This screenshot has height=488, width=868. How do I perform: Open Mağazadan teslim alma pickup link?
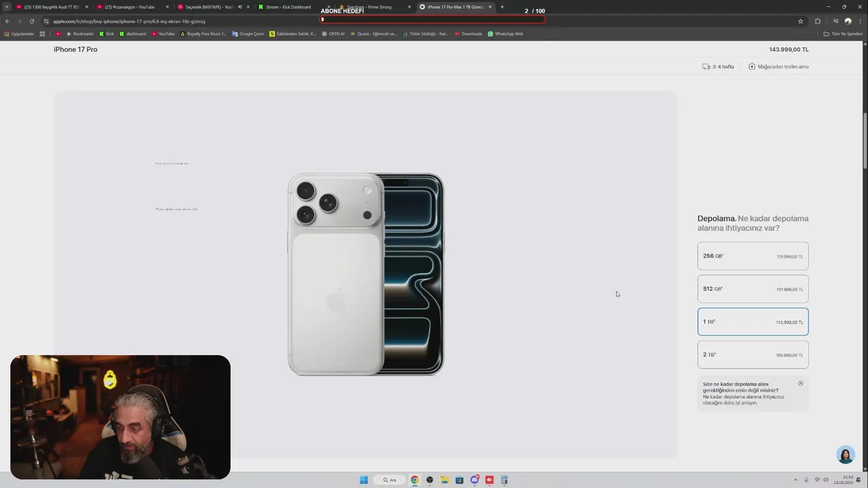pos(778,66)
